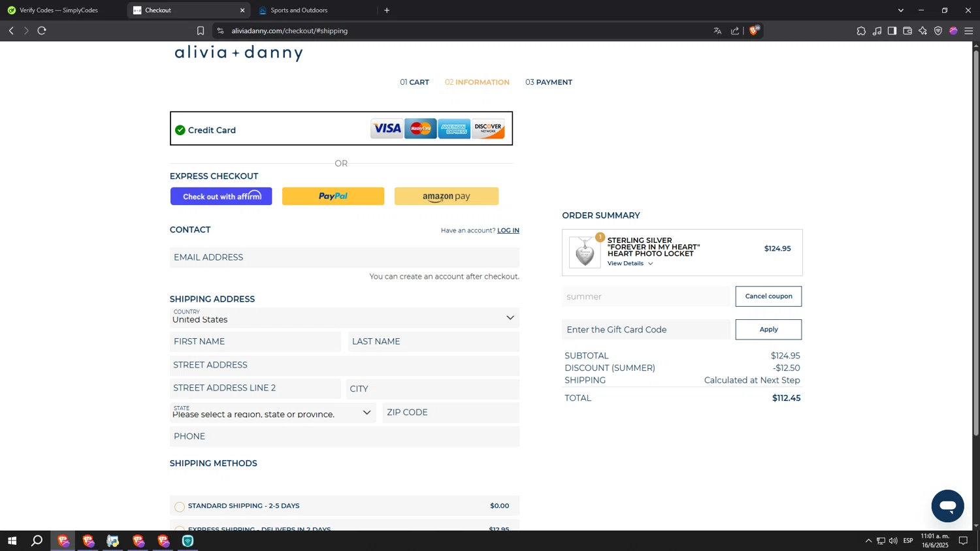Click the alivia + danny logo
The image size is (980, 551).
(239, 53)
